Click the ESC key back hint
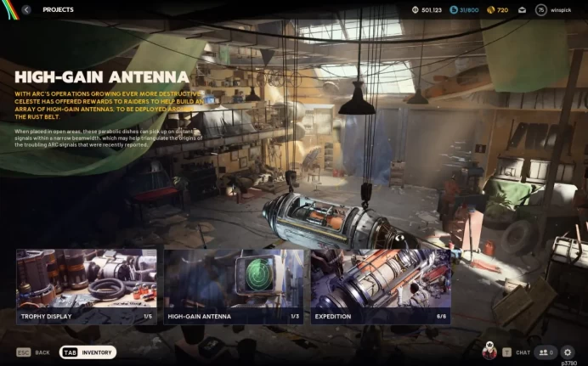Image resolution: width=588 pixels, height=366 pixels. [x=24, y=352]
